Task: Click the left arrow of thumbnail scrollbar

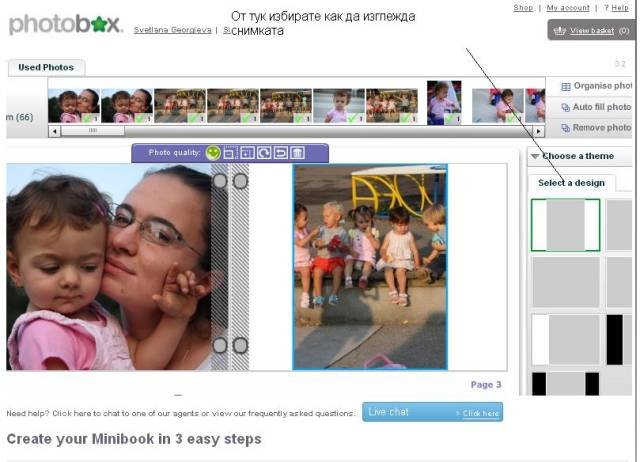Action: point(54,131)
